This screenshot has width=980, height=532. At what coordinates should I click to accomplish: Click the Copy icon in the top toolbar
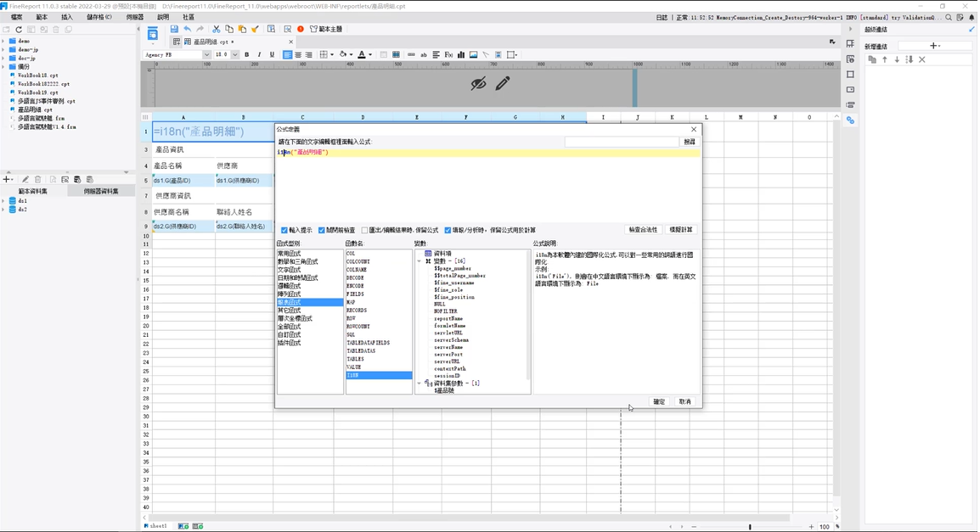point(229,30)
